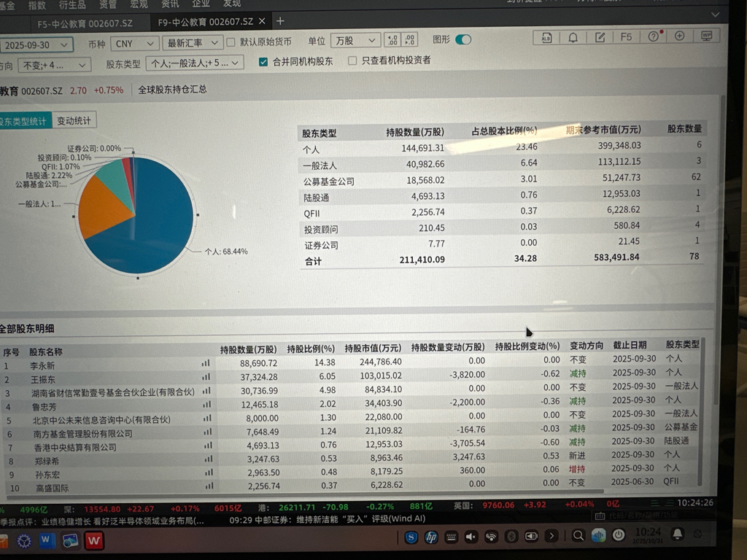Add a new tab with plus button

(x=281, y=21)
